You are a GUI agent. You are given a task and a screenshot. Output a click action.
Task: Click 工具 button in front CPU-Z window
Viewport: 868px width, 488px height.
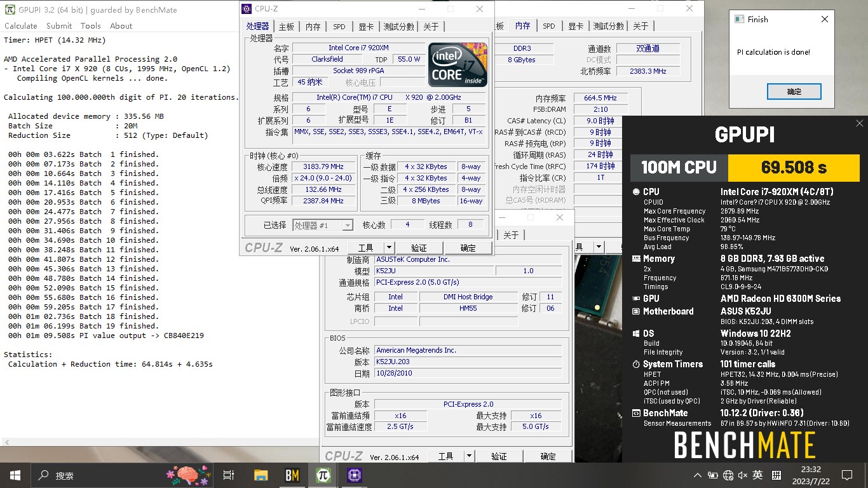(366, 248)
